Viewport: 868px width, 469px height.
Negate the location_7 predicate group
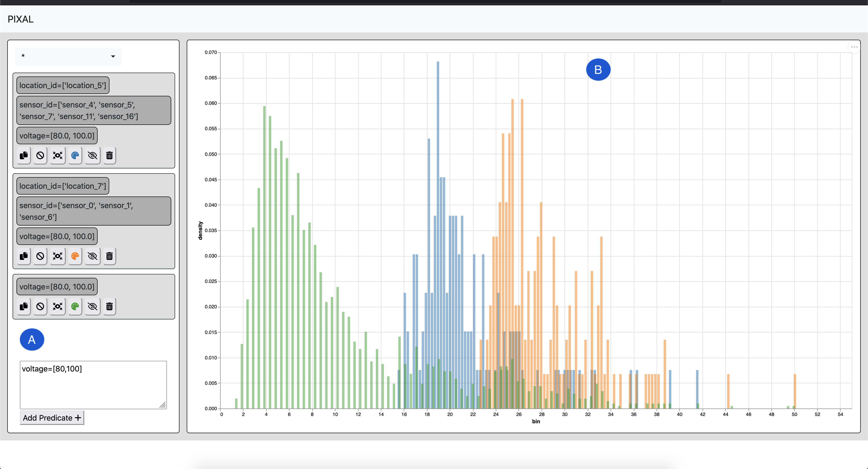pyautogui.click(x=40, y=256)
